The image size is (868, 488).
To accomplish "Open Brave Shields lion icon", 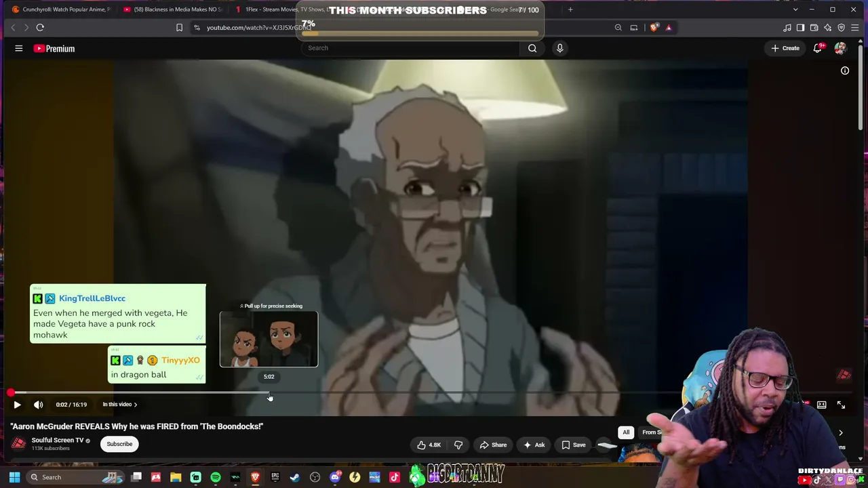I will coord(654,28).
